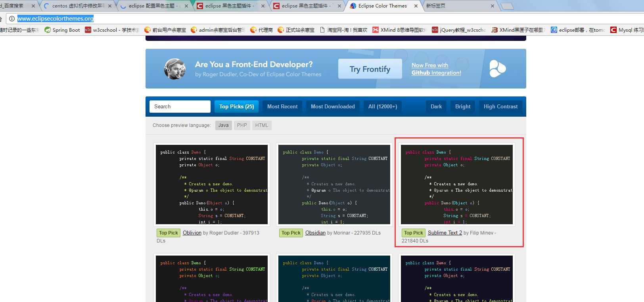Select the Most Recent filter
644x302 pixels.
point(282,106)
